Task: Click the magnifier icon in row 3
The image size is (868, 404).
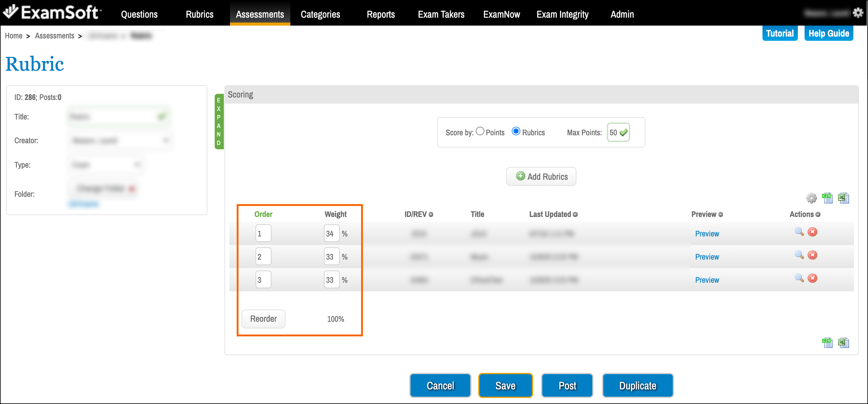Action: point(799,278)
